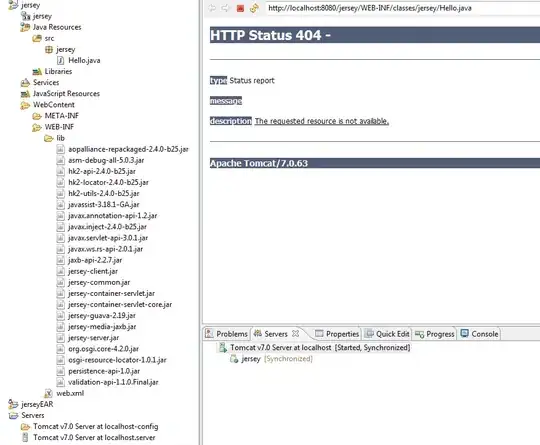Close the Servers tab with X
The height and width of the screenshot is (445, 540).
pos(295,333)
